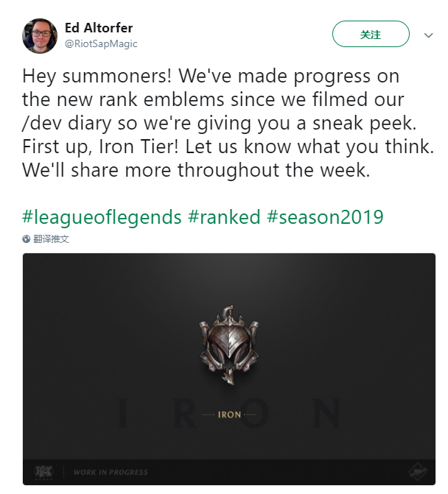Click the large faded letter I
Image resolution: width=448 pixels, height=494 pixels.
click(x=123, y=413)
